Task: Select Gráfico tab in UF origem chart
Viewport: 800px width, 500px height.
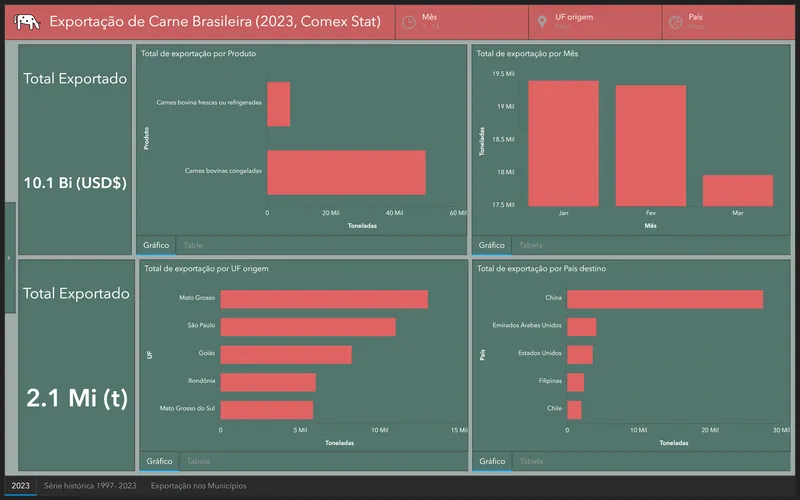Action: (x=159, y=461)
